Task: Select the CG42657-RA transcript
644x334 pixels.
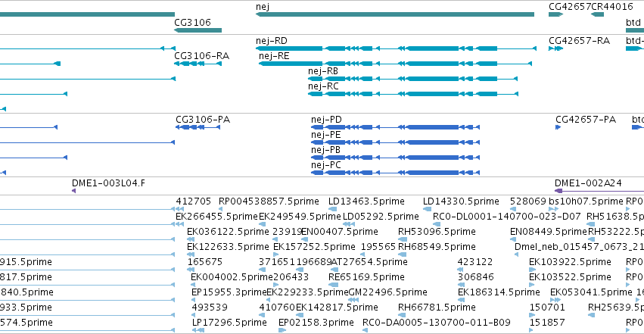Action: tap(555, 48)
